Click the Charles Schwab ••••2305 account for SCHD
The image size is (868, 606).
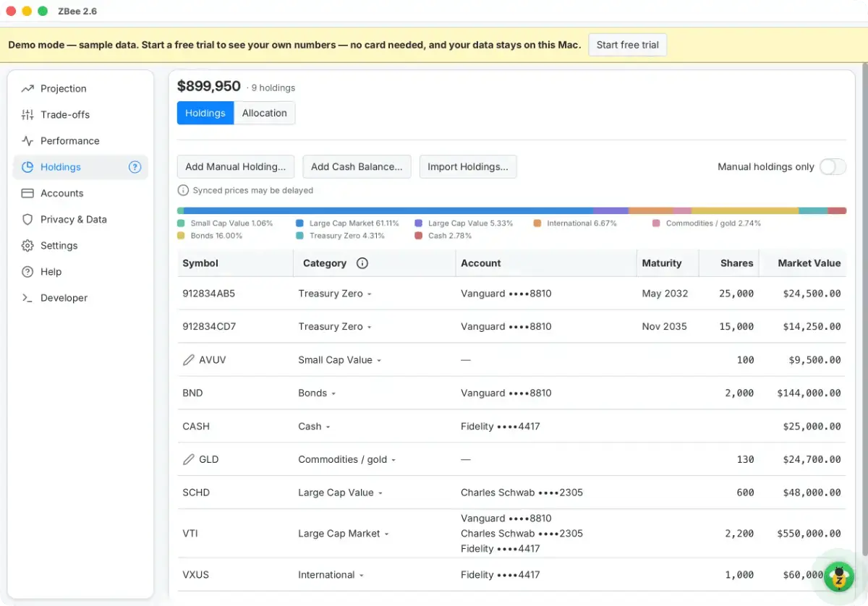pyautogui.click(x=522, y=492)
